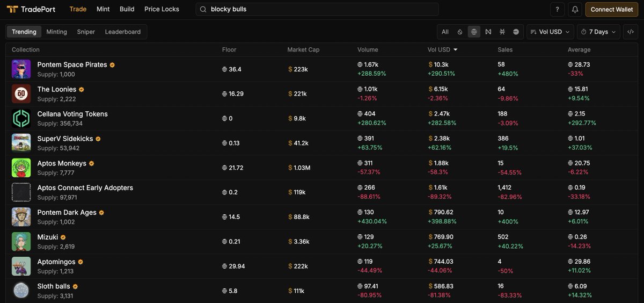Click the Mizuki collection avatar
Screen dimensions: 644x303
pos(21,242)
